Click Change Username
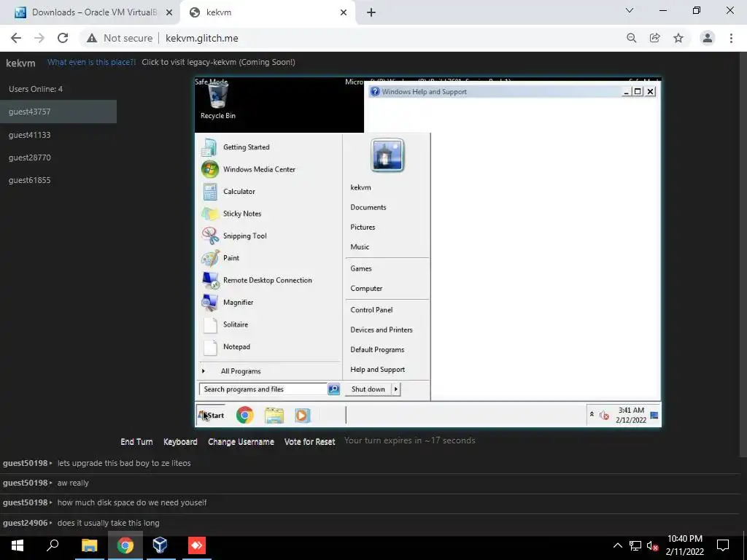 241,442
